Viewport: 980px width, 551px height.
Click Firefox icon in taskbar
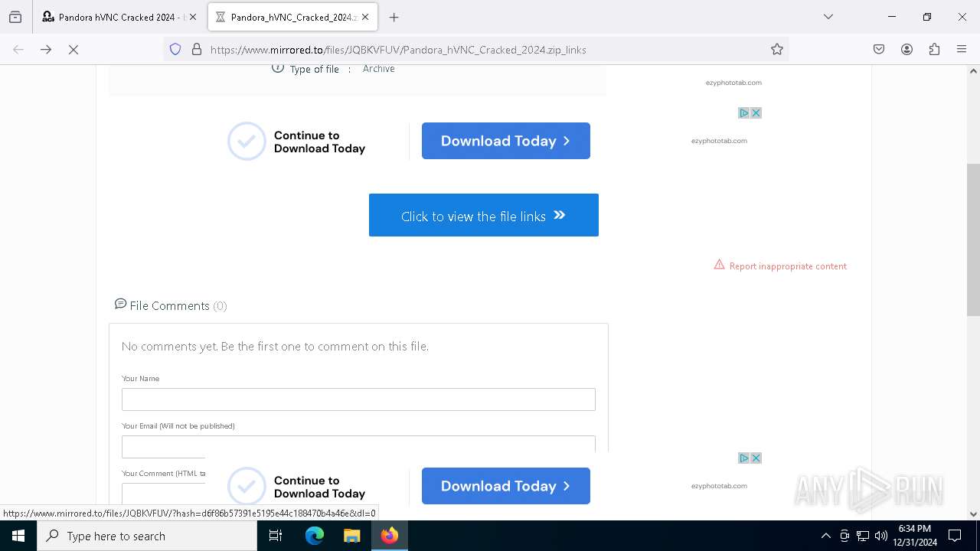click(x=389, y=536)
